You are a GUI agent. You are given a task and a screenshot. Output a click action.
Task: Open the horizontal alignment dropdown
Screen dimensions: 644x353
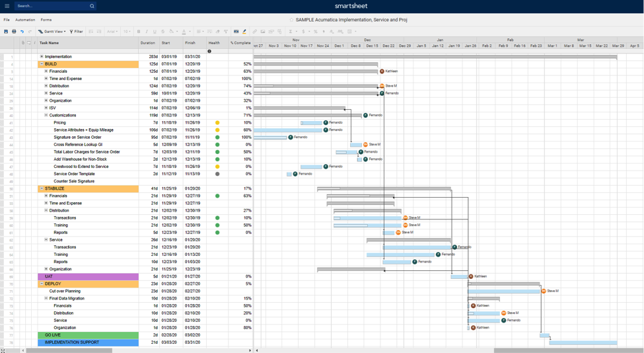point(199,31)
